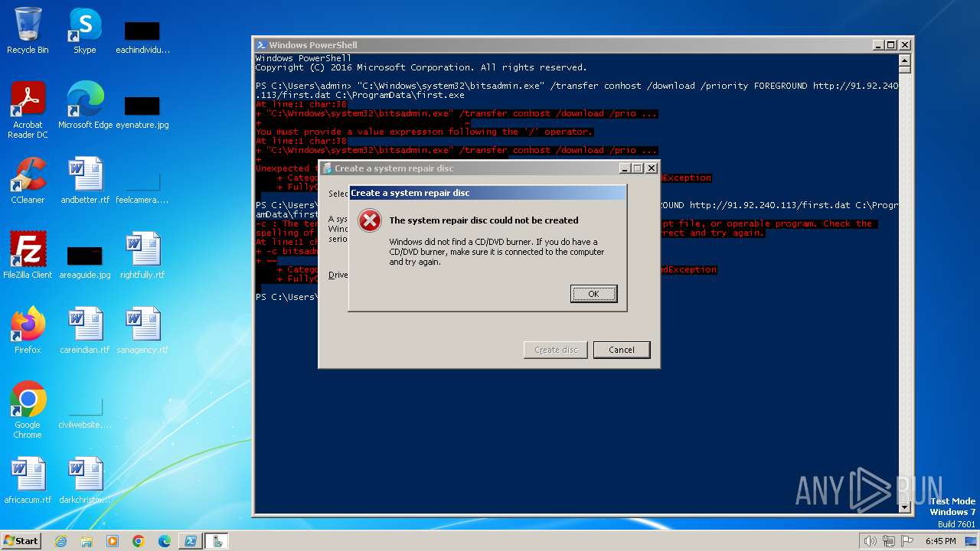Click OK in the repair disc error dialog
Screen dimensions: 980x551
pyautogui.click(x=593, y=294)
